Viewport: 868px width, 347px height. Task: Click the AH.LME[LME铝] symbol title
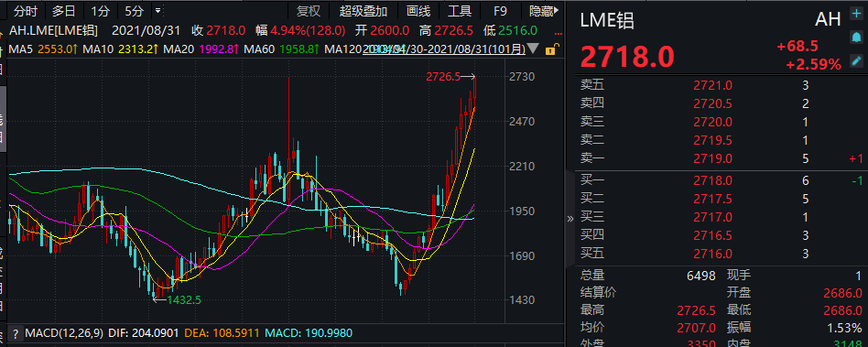[54, 30]
